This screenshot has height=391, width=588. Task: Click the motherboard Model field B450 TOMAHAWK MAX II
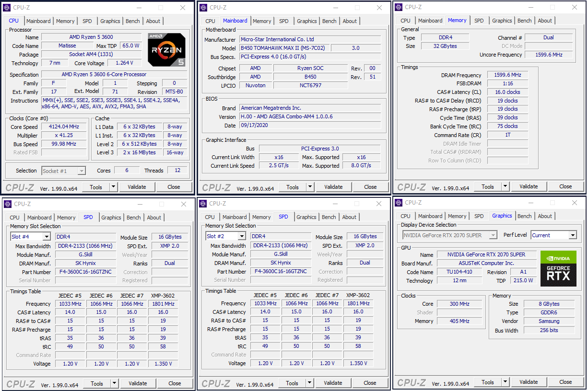point(284,48)
